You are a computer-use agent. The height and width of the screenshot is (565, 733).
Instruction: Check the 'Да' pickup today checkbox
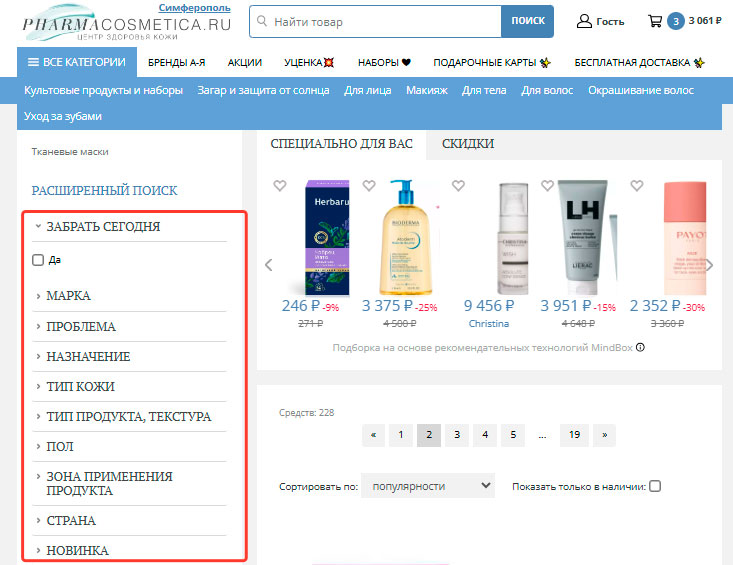click(38, 260)
